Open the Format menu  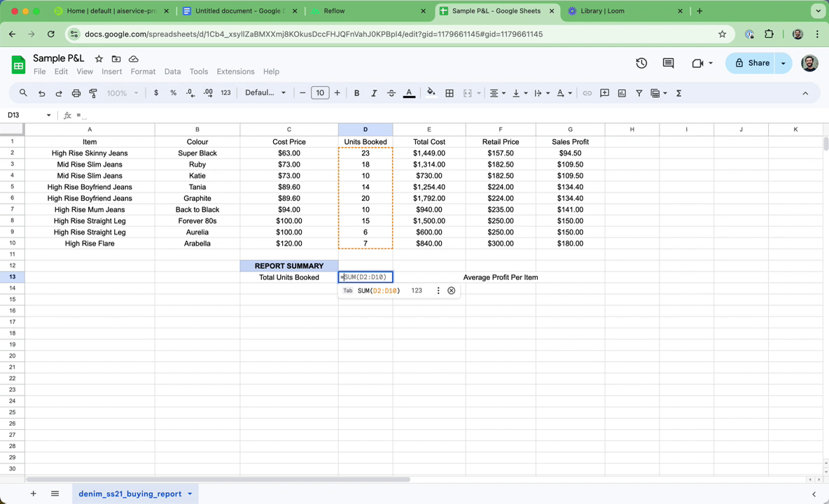click(x=143, y=71)
